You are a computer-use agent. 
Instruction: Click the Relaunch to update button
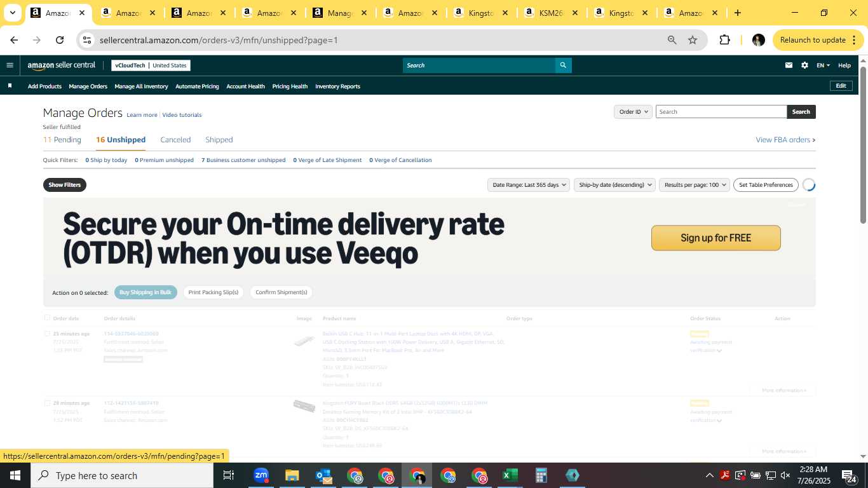point(818,40)
